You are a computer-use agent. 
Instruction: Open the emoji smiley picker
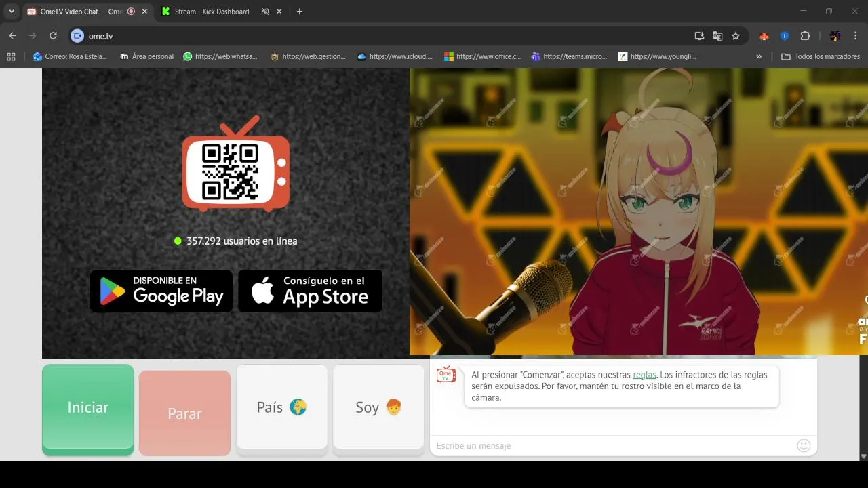pos(804,445)
